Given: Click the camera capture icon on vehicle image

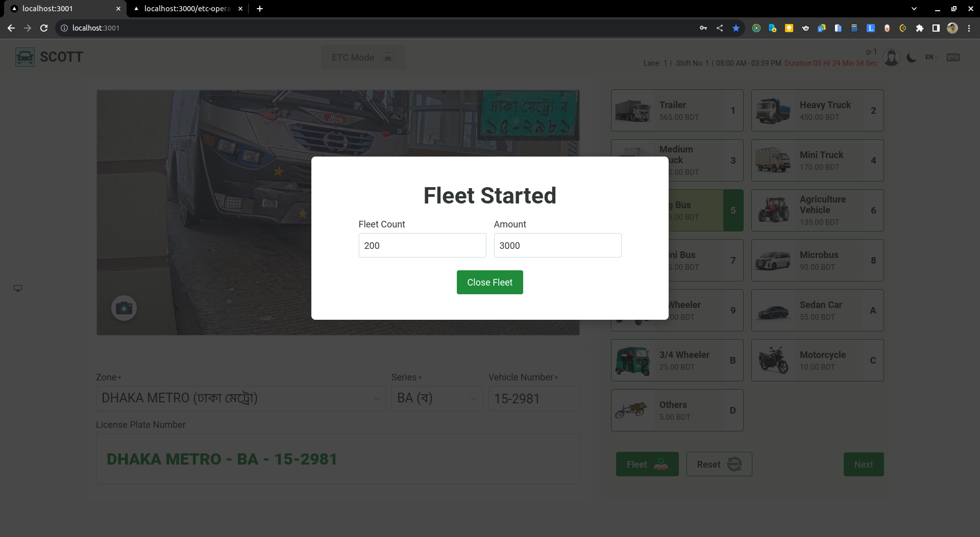Looking at the screenshot, I should [124, 308].
